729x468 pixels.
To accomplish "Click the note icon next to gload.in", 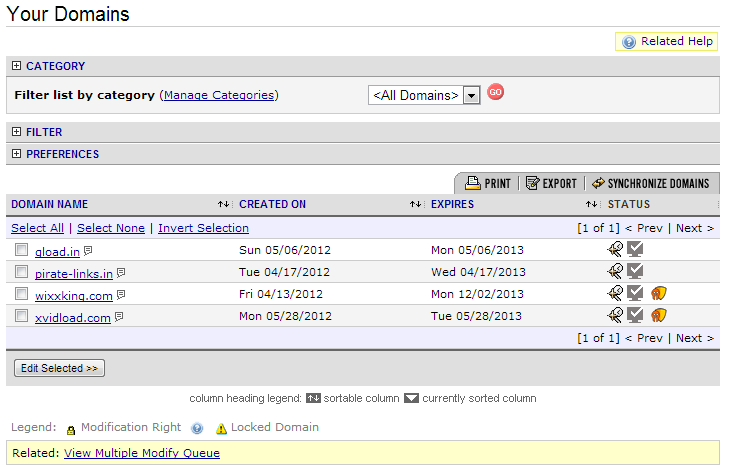I will (88, 250).
